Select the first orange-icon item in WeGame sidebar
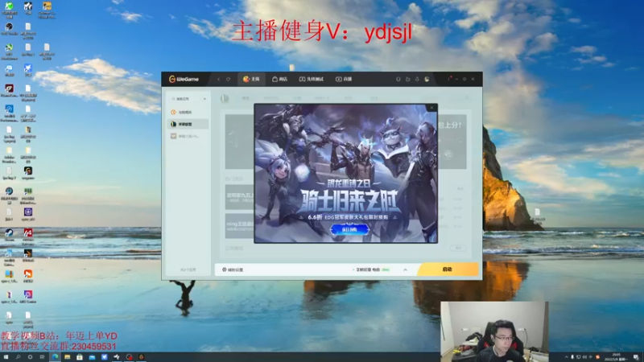This screenshot has height=362, width=644. pos(188,112)
